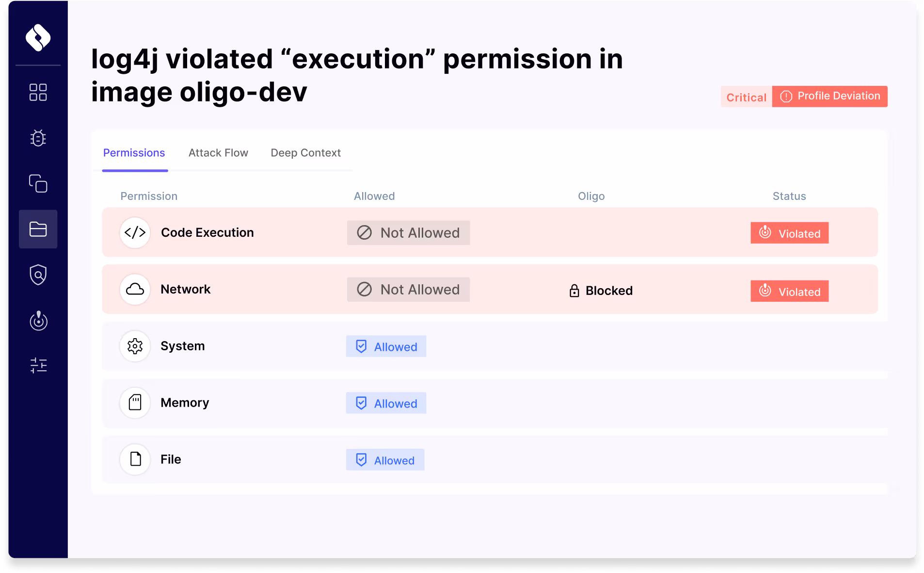
Task: Switch to the Deep Context tab
Action: (305, 153)
